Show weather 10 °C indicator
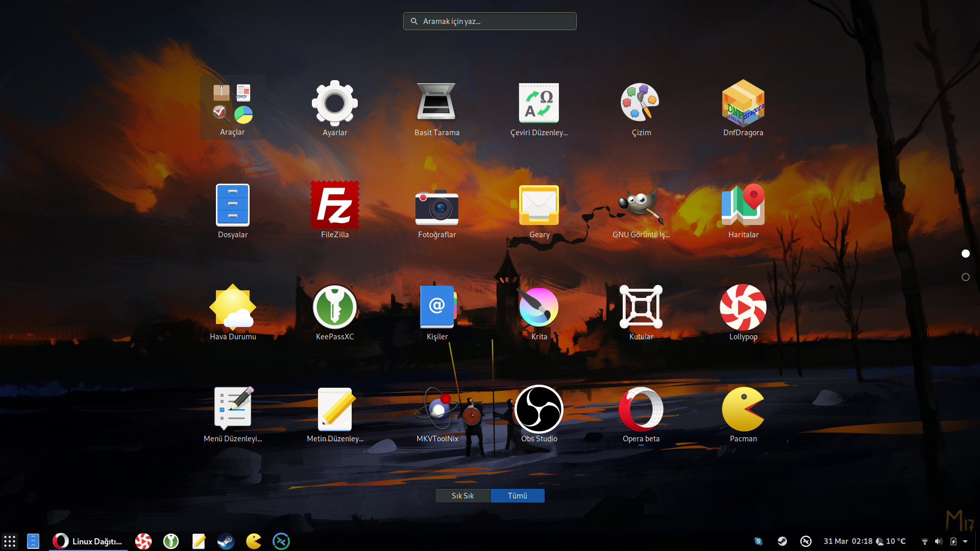 [891, 541]
